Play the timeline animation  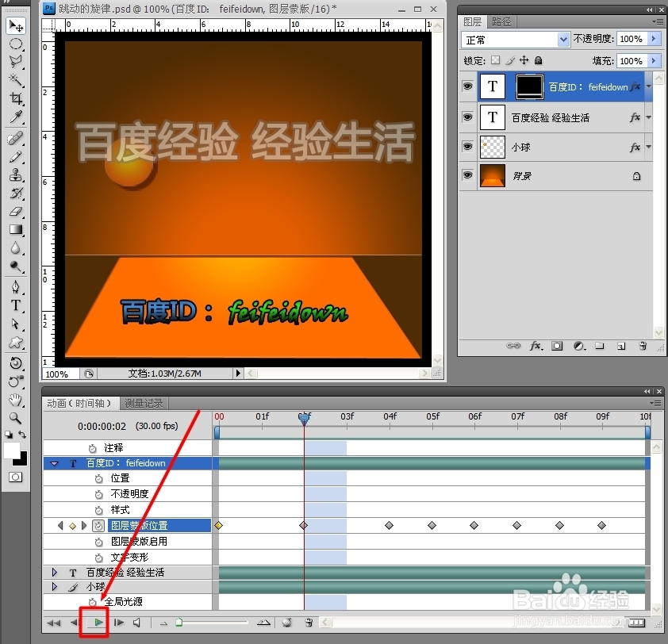point(98,623)
